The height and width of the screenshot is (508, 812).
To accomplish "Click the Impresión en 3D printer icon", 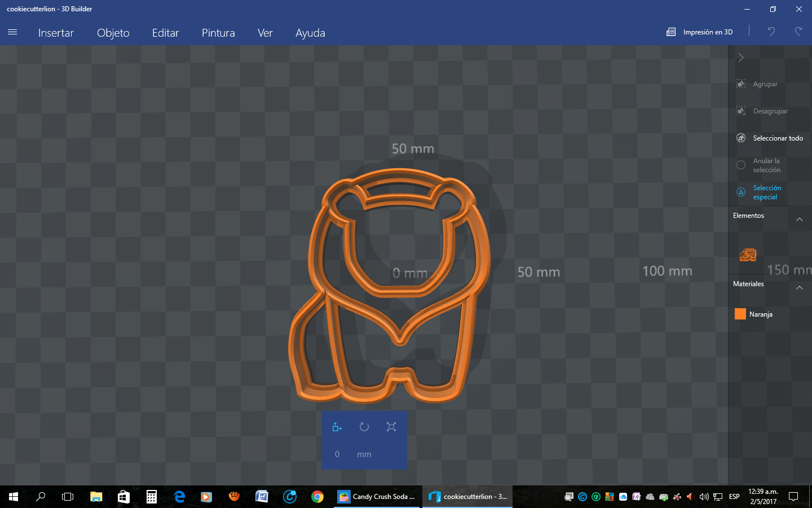I will [671, 32].
